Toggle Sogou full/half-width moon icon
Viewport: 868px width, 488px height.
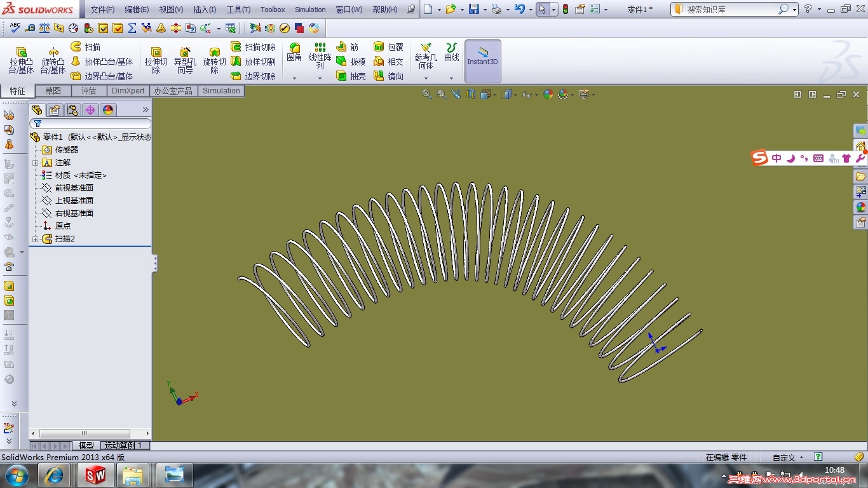[x=791, y=158]
